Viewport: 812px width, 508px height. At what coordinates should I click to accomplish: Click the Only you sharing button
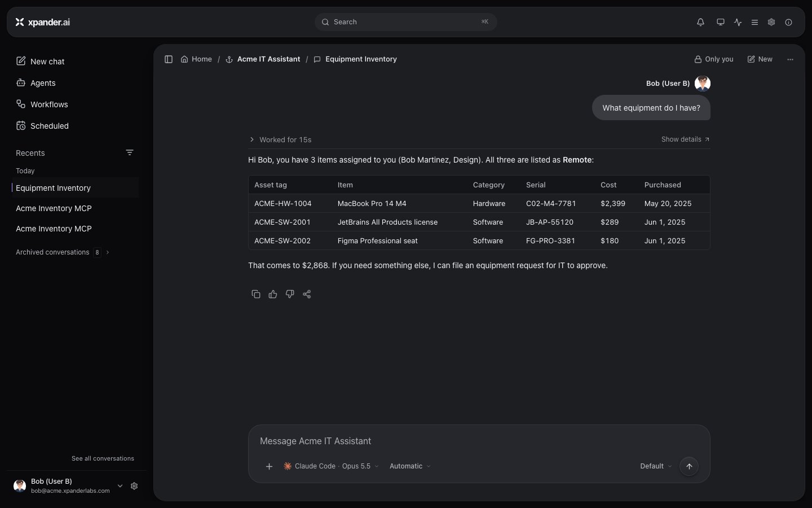point(714,59)
